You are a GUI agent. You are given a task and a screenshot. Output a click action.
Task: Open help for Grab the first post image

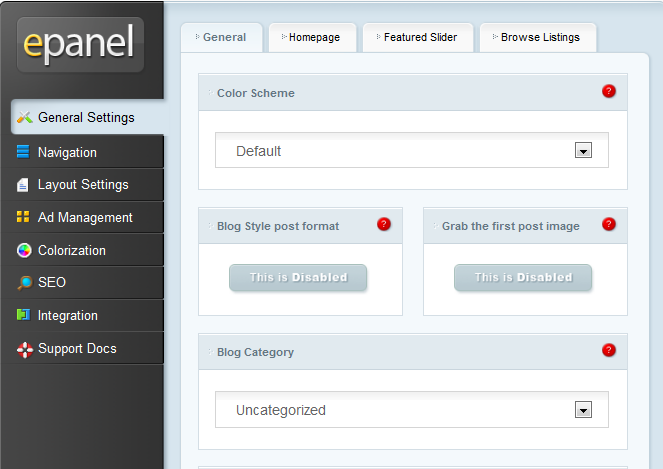click(609, 224)
